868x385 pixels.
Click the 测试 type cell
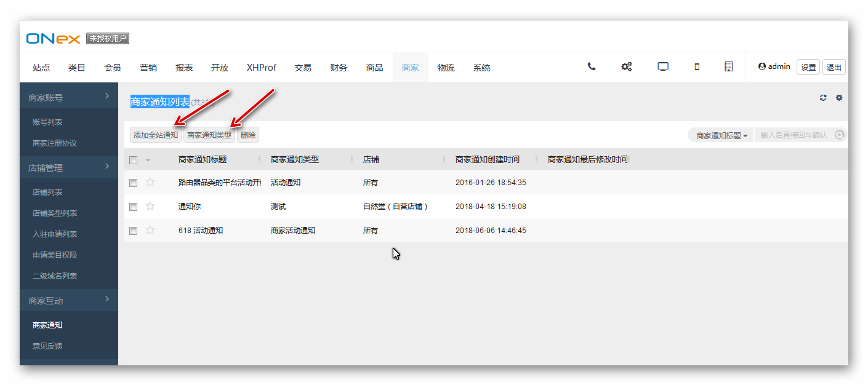pyautogui.click(x=278, y=207)
